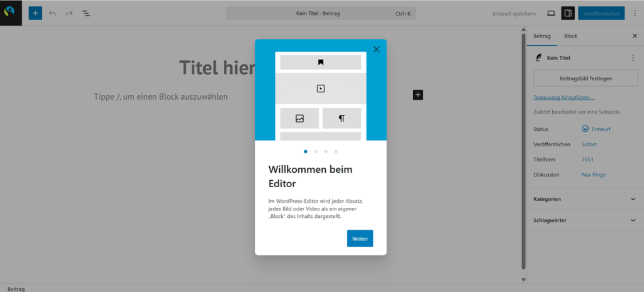The image size is (644, 292).
Task: Switch to the Block tab
Action: [570, 36]
